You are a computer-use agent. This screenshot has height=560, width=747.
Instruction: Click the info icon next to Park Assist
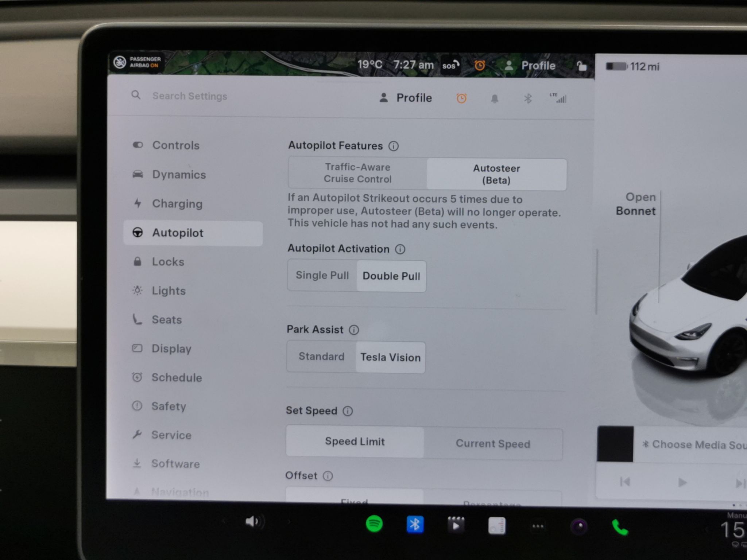tap(354, 330)
